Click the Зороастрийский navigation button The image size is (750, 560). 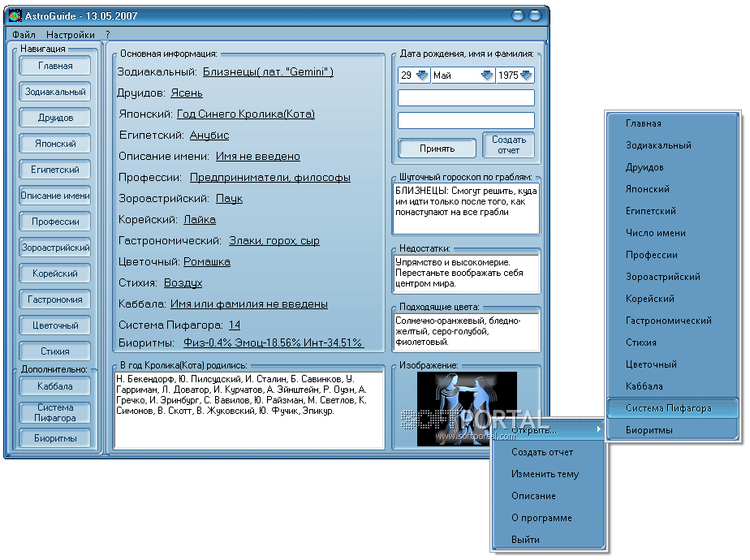tap(55, 248)
